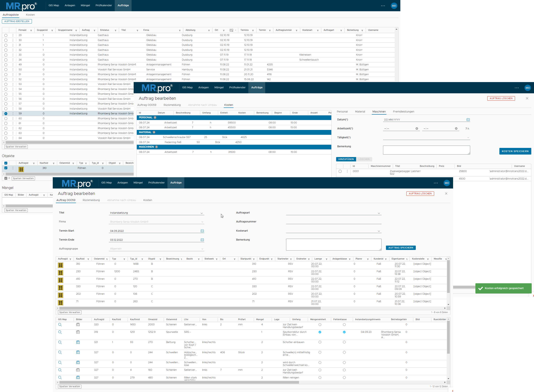Click Spalten Verwalten below the Auftragsliste table
The width and height of the screenshot is (534, 392).
click(16, 147)
